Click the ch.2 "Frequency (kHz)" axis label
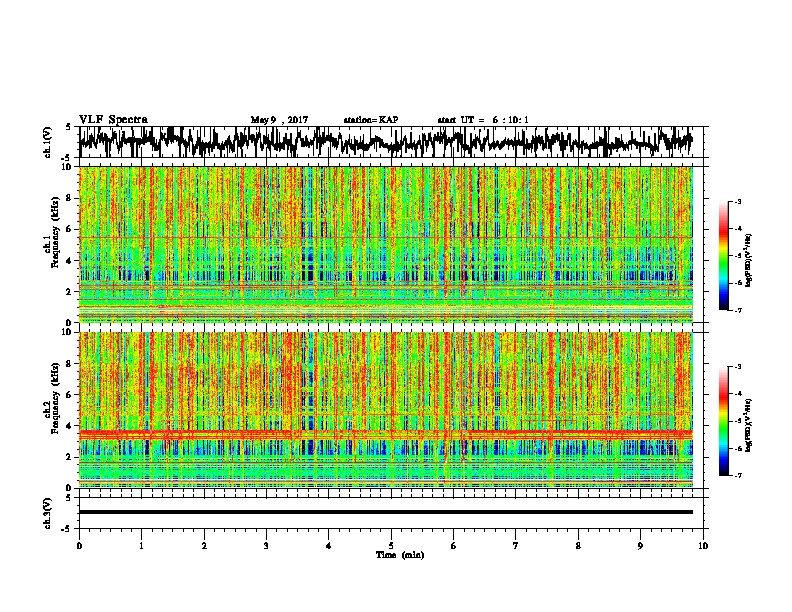The image size is (792, 612). click(x=55, y=398)
